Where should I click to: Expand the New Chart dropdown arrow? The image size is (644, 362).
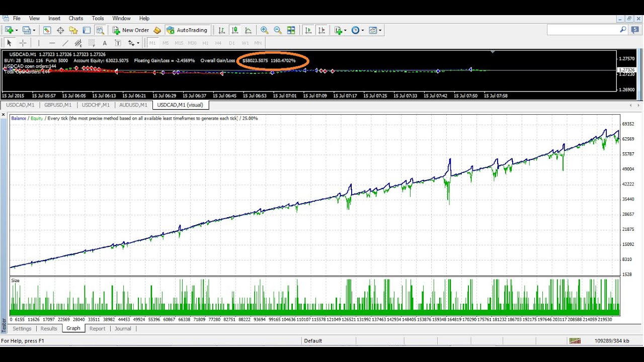[x=17, y=30]
